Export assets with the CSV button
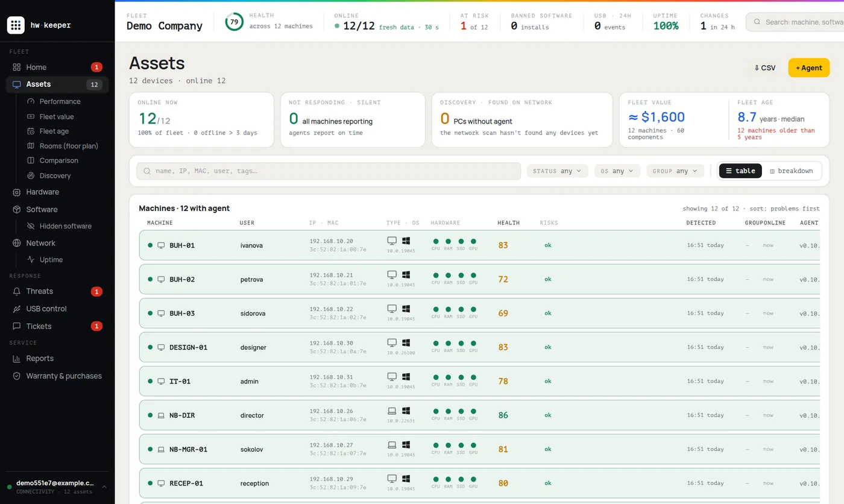This screenshot has width=844, height=504. point(764,68)
